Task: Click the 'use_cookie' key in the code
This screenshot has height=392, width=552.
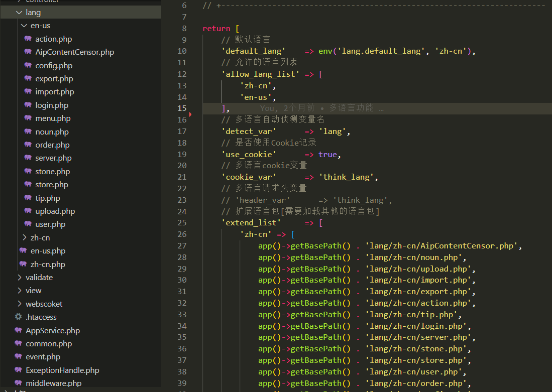Action: pos(249,155)
